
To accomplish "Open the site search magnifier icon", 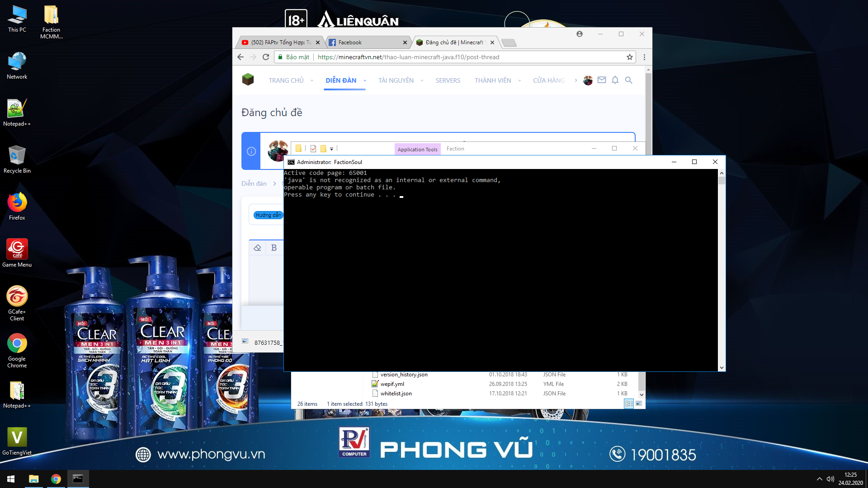I will click(x=628, y=80).
